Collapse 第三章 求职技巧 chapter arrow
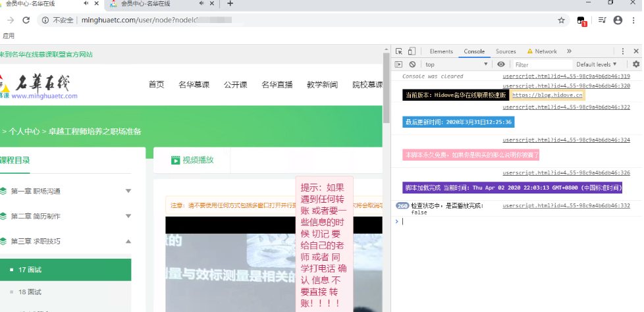Viewport: 644px width, 312px height. 128,241
